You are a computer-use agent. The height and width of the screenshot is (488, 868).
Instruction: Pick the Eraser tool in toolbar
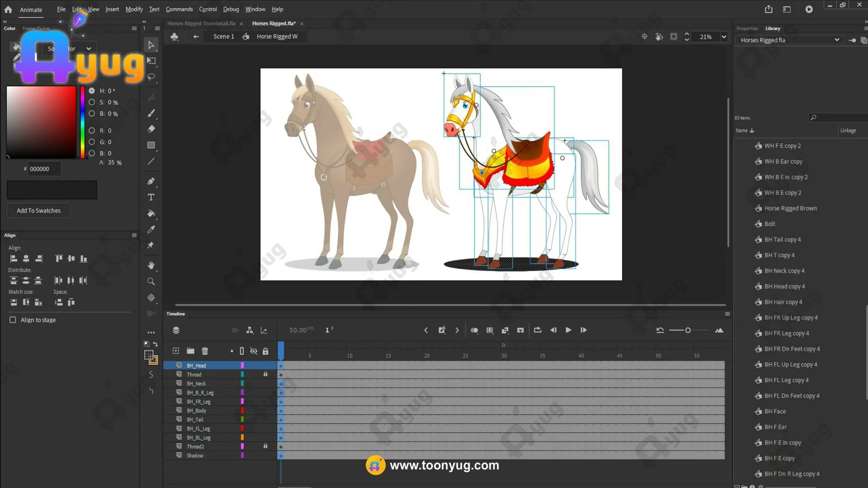click(x=151, y=129)
